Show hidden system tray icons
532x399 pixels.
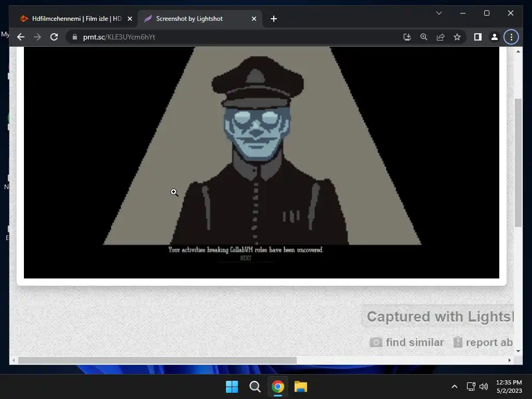[x=454, y=387]
